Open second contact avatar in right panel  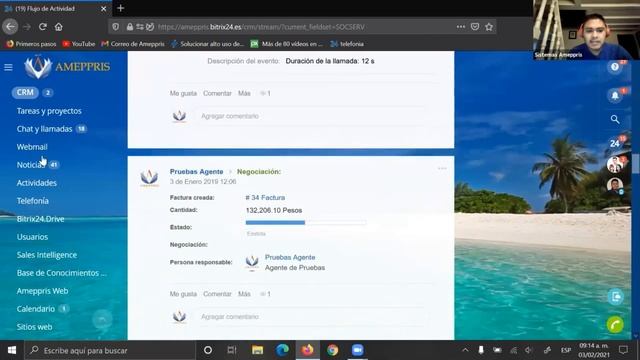tap(615, 186)
